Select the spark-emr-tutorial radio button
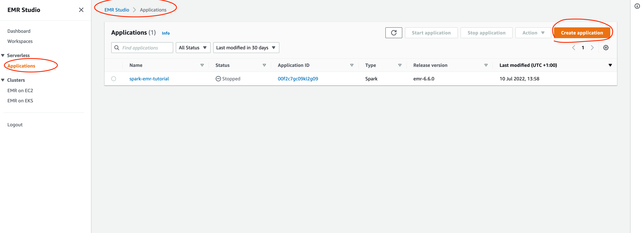Image resolution: width=644 pixels, height=233 pixels. (x=114, y=79)
